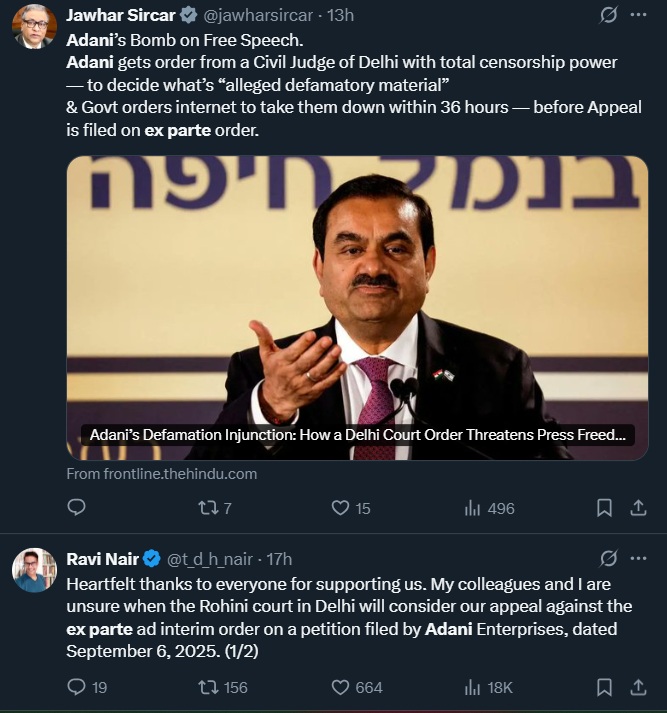Like Ravi Nair's post
667x713 pixels.
[341, 687]
